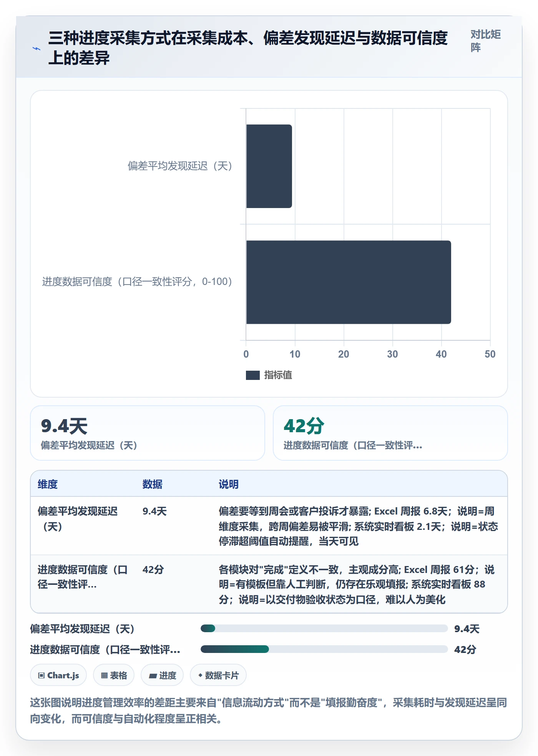Click the 9.4天 progress bar track

(324, 628)
